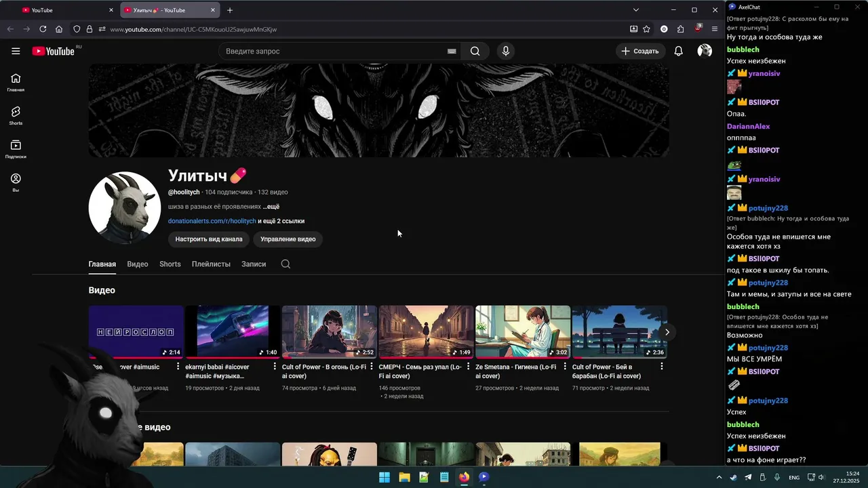Screen dimensions: 868x488
Task: Open the Windows Start menu
Action: coord(384,477)
